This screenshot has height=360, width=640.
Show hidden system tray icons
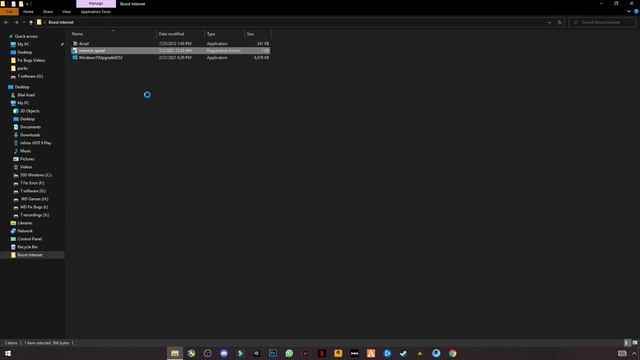(x=634, y=353)
